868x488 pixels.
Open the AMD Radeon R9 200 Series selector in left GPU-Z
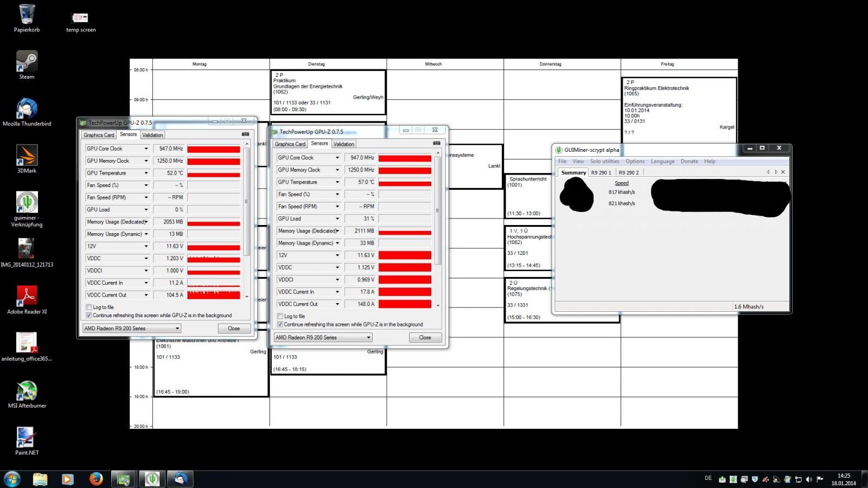[131, 328]
